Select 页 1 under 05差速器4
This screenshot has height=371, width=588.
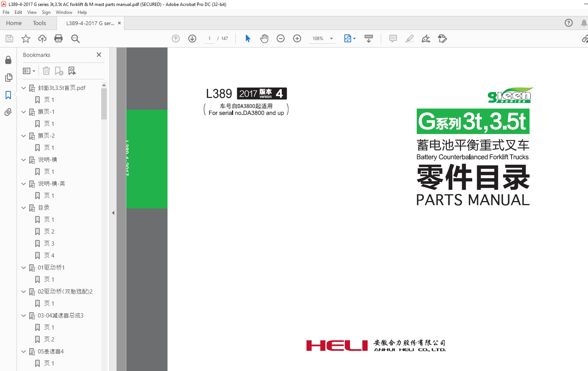coord(49,364)
